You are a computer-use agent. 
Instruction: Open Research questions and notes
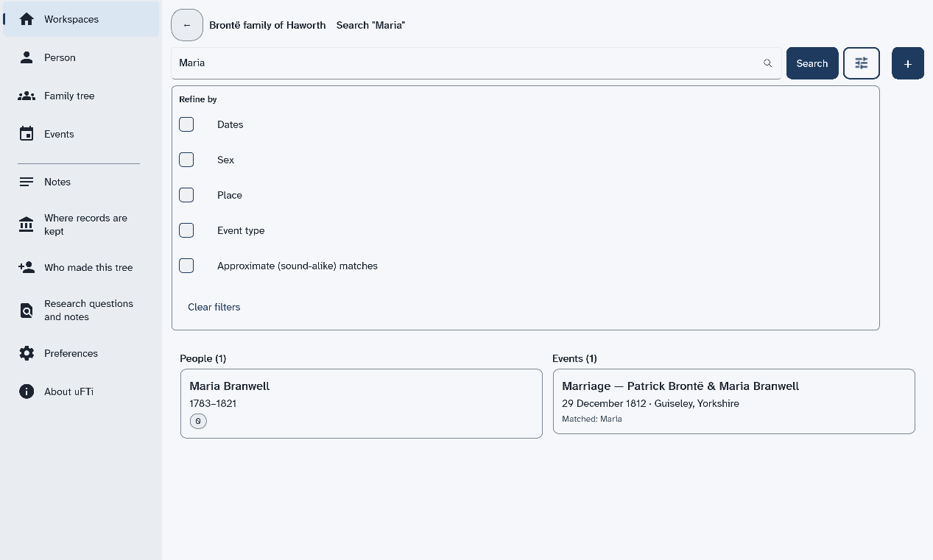[81, 311]
